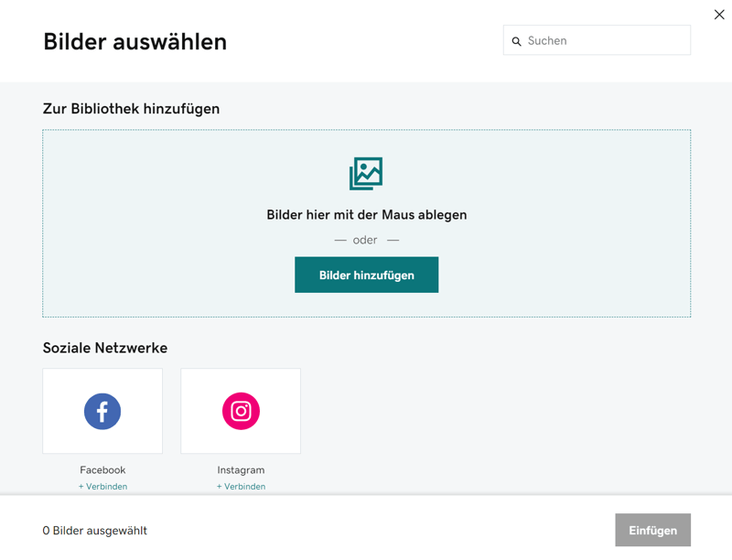The height and width of the screenshot is (560, 732).
Task: Click the image gallery icon in upload area
Action: point(366,173)
